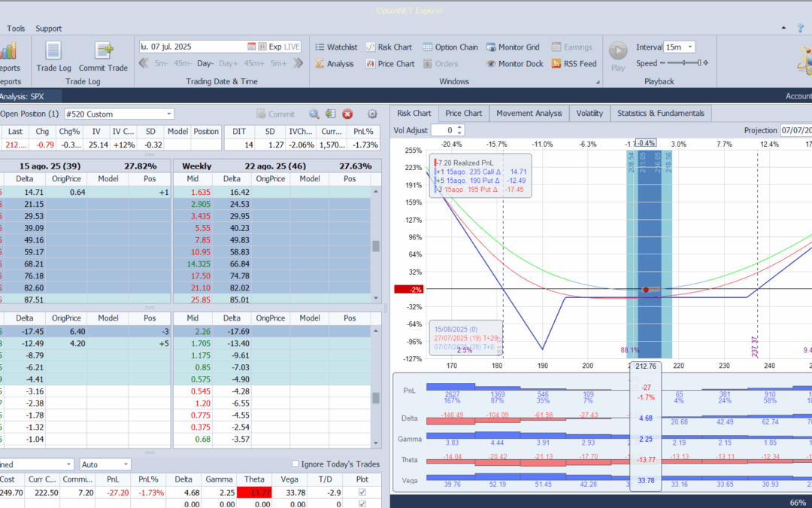Image resolution: width=812 pixels, height=508 pixels.
Task: Collapse the ribbon with up arrow
Action: point(783,28)
